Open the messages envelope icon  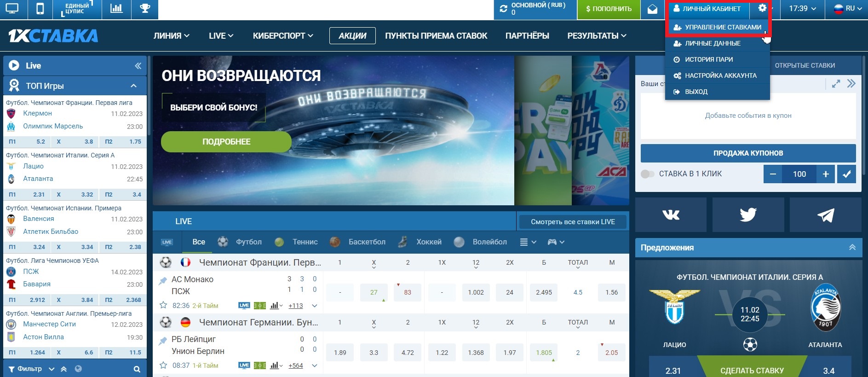(652, 9)
